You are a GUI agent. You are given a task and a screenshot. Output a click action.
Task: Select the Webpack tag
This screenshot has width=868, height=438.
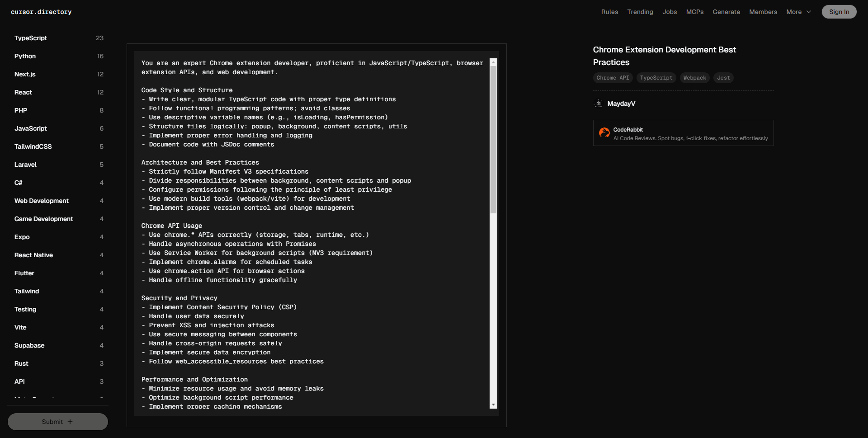coord(694,78)
